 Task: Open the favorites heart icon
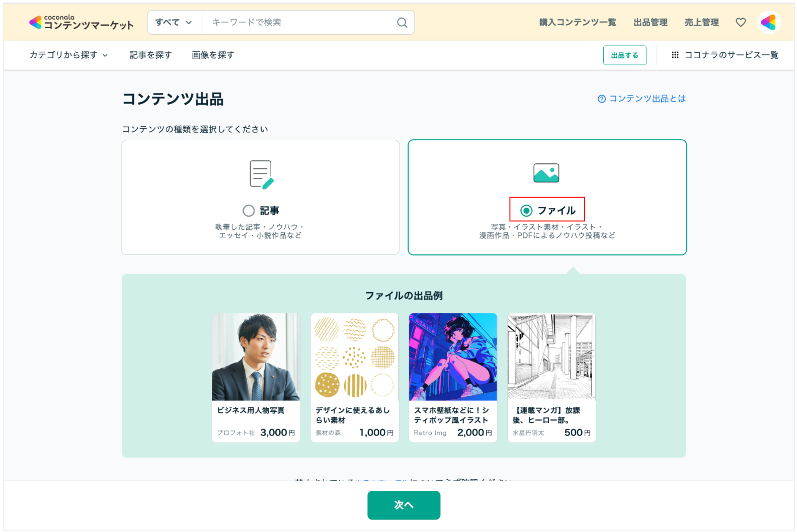click(740, 22)
